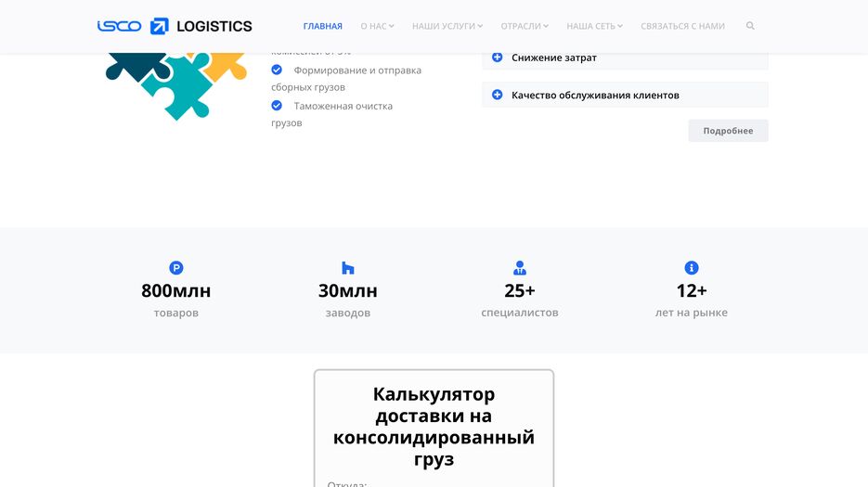Click the Калькулятор доставки heading
The height and width of the screenshot is (487, 868).
(x=434, y=427)
